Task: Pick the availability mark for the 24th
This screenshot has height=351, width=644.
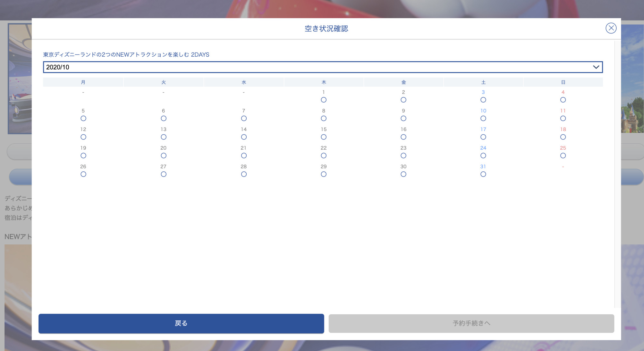Action: click(x=483, y=156)
